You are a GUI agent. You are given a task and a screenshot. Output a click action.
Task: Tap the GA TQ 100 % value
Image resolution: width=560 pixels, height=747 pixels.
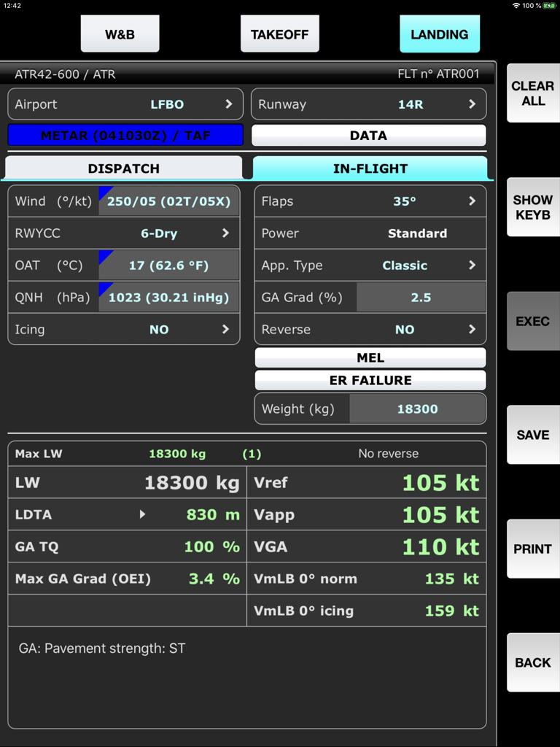pyautogui.click(x=212, y=546)
